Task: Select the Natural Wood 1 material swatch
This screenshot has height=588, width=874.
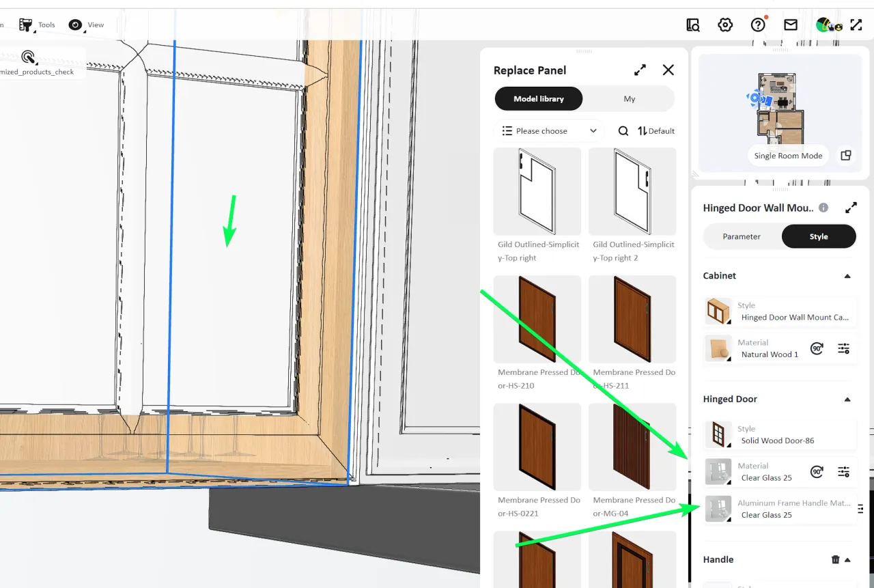Action: coord(718,348)
